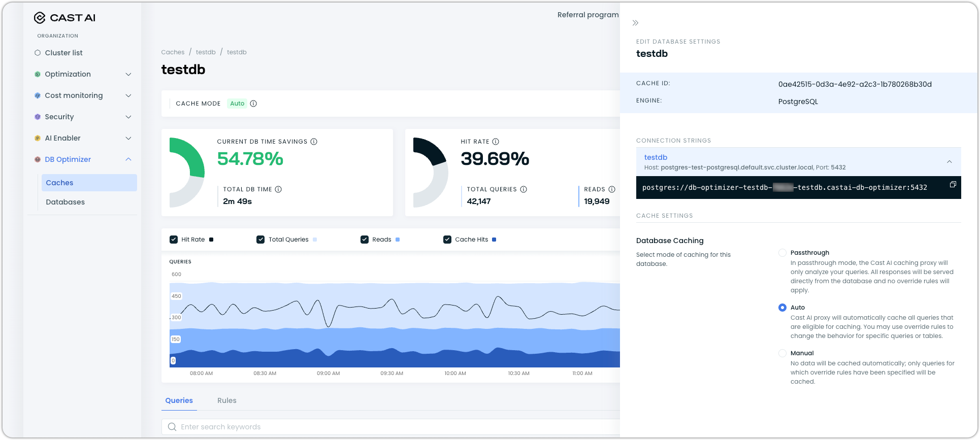The height and width of the screenshot is (440, 980).
Task: Collapse the DB Optimizer menu chevron
Action: pyautogui.click(x=128, y=159)
